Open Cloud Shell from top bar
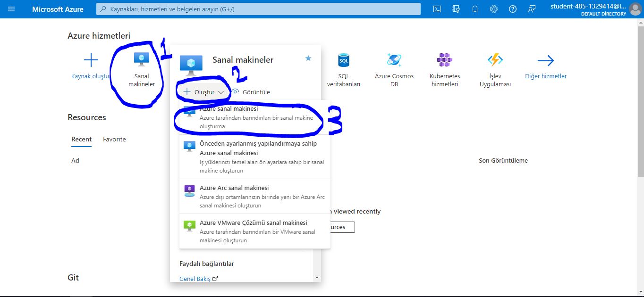The width and height of the screenshot is (644, 297). [x=437, y=9]
